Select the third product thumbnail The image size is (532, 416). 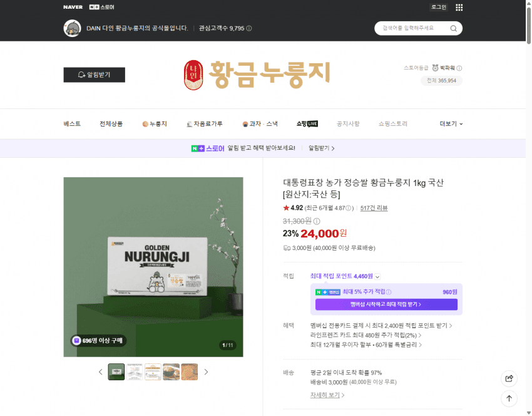pyautogui.click(x=153, y=372)
